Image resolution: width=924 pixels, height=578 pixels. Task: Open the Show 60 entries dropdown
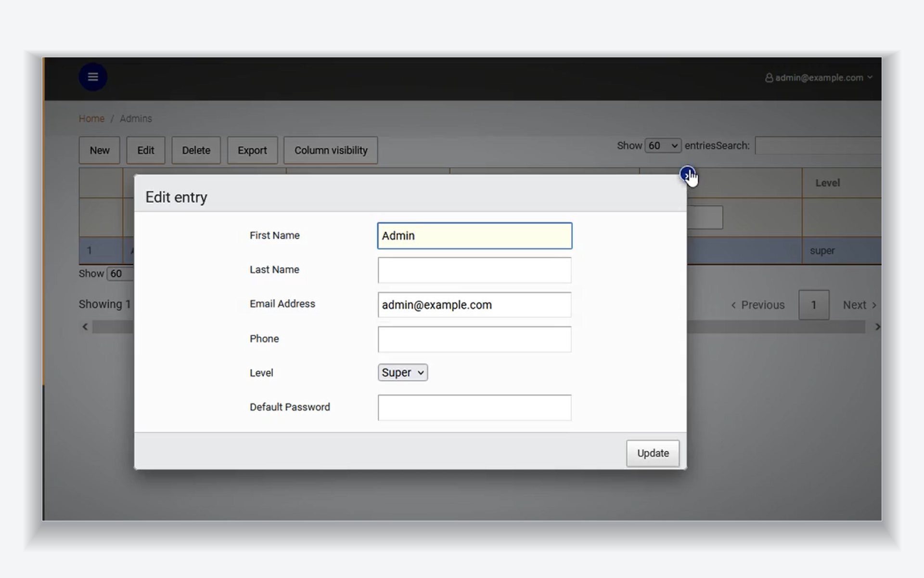663,145
